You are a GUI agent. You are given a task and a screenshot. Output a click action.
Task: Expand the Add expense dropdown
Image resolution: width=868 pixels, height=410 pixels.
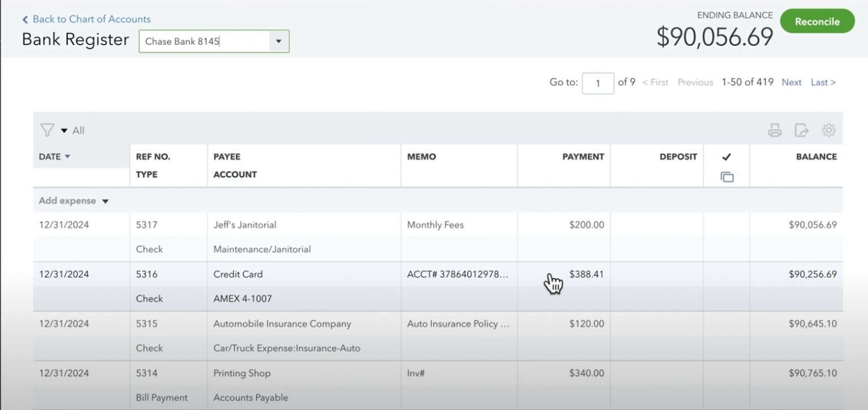[x=106, y=200]
